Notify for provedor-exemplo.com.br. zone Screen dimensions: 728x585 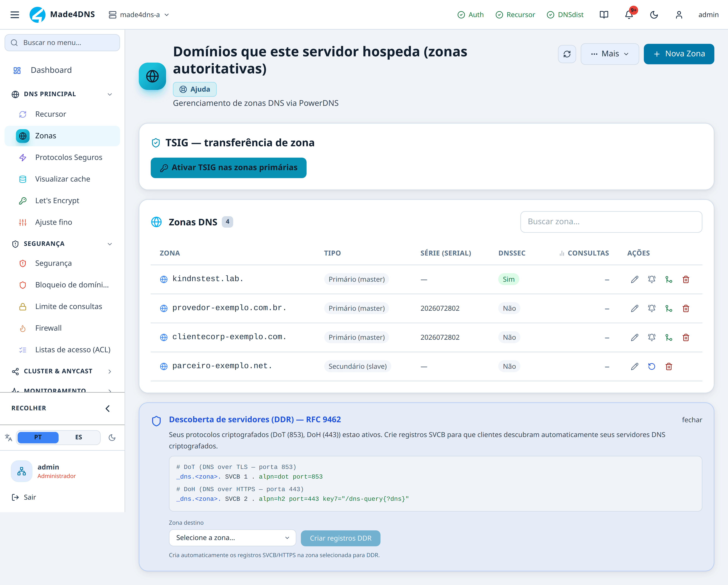(652, 308)
